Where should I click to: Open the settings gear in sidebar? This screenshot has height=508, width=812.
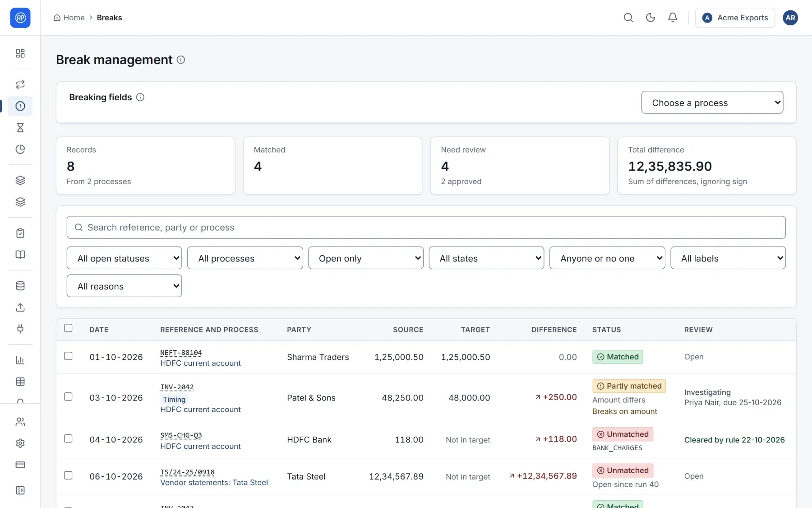tap(20, 443)
